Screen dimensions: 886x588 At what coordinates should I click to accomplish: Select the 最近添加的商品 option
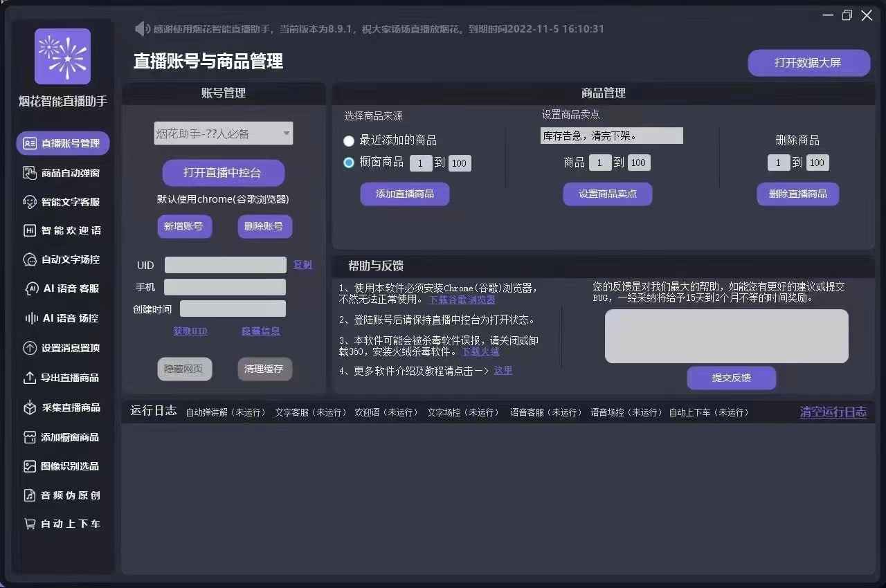[349, 141]
